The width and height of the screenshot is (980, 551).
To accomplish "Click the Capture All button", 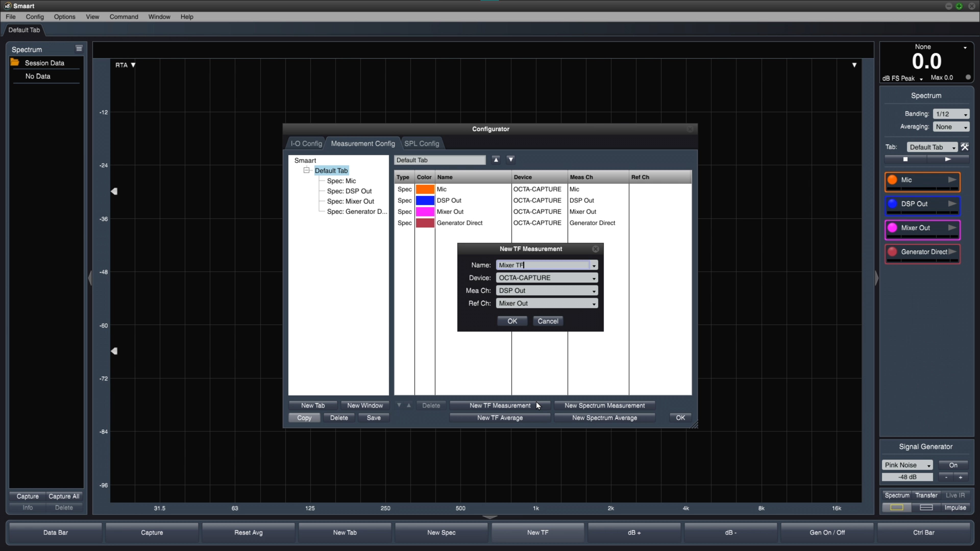I will click(64, 496).
